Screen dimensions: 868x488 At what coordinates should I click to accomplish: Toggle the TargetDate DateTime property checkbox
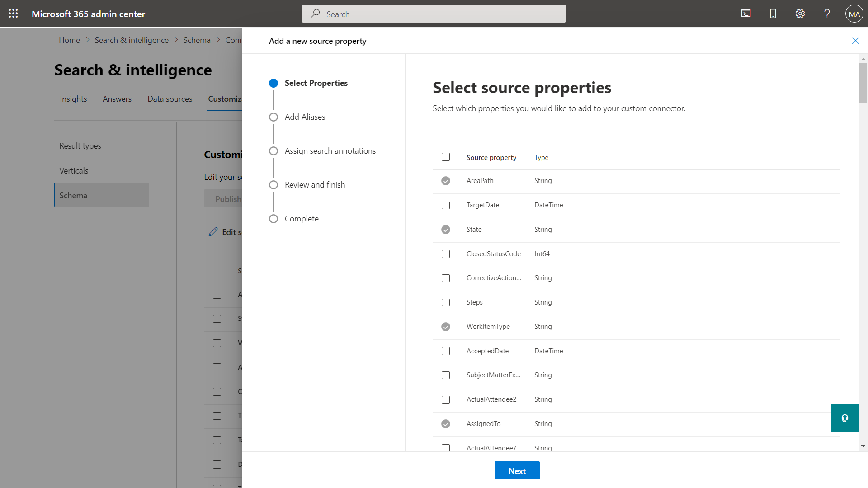tap(446, 204)
